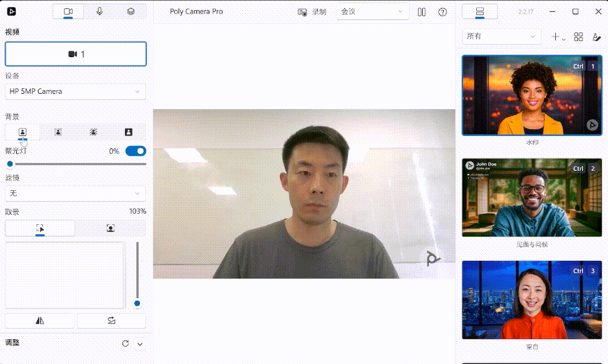This screenshot has width=608, height=364.
Task: Click the reset button in the 调整 section
Action: [x=124, y=343]
